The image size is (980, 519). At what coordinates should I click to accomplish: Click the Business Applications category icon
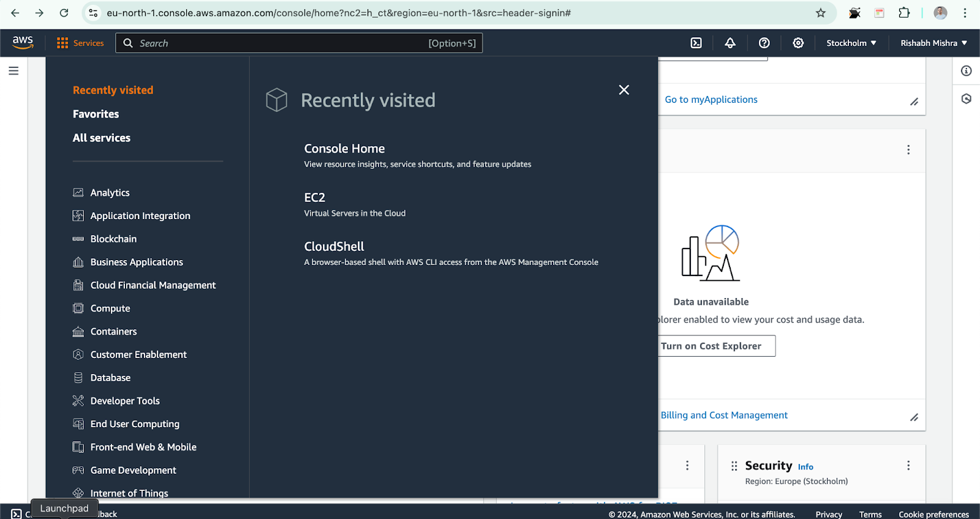pyautogui.click(x=78, y=262)
